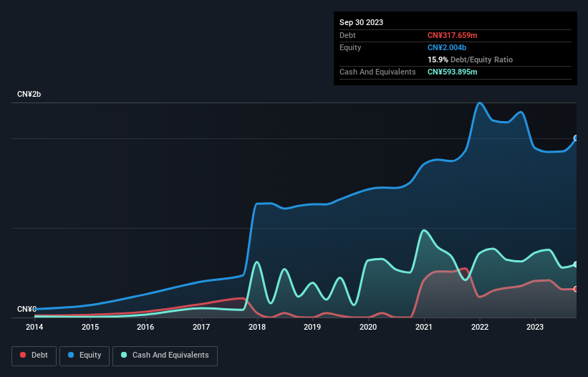Click the CN¥2b y-axis label

click(x=29, y=94)
